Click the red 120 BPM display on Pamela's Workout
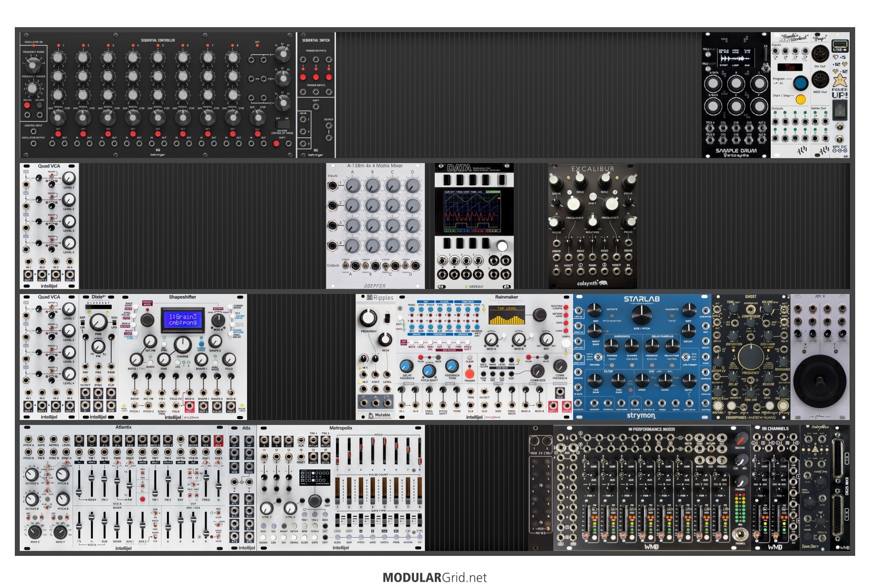Screen dimensions: 870x588 click(x=789, y=67)
